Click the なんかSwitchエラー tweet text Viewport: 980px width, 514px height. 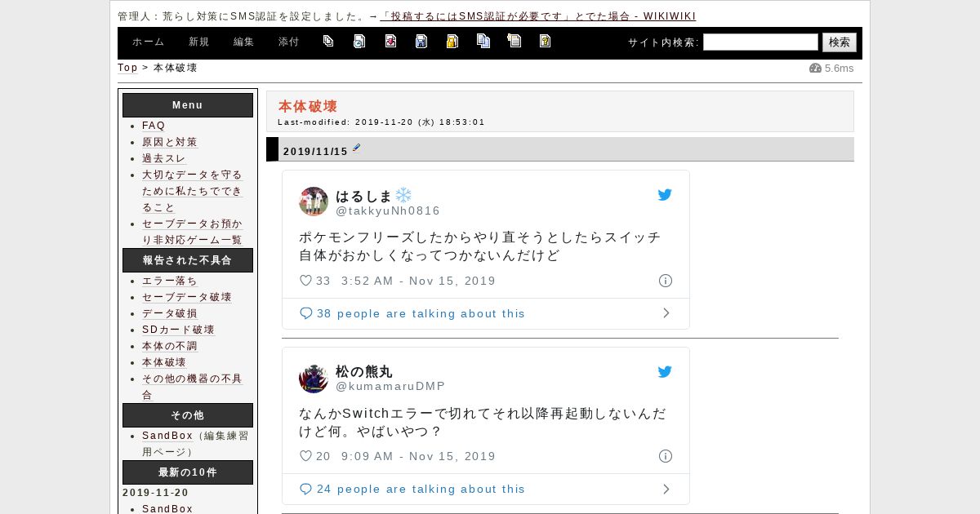(x=483, y=423)
